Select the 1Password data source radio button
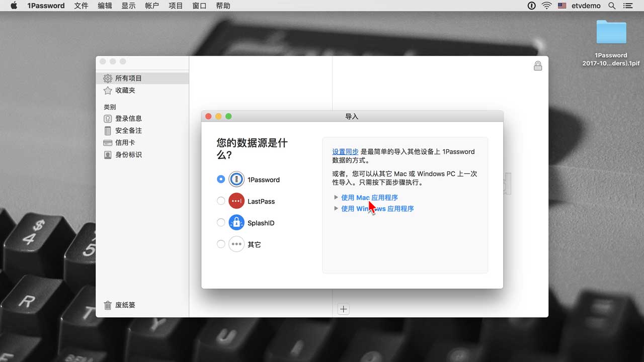Screen dimensions: 644x362 click(x=221, y=179)
